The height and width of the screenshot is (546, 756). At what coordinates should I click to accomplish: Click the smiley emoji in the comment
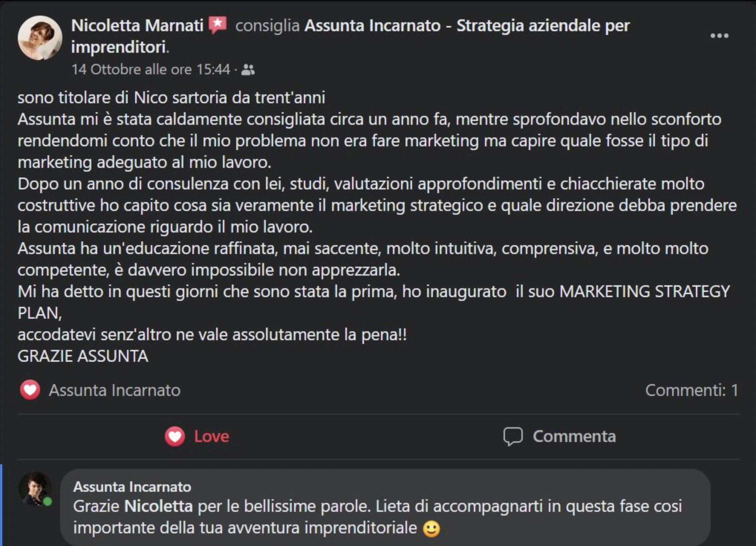(431, 529)
